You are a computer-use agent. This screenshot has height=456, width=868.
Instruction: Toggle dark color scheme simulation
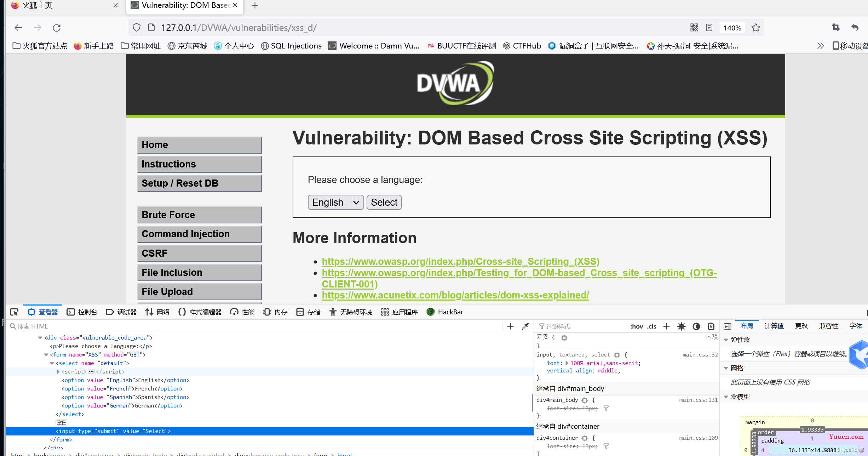coord(696,326)
